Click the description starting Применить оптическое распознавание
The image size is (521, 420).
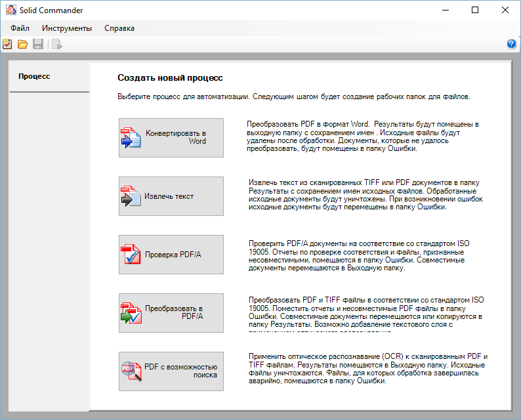368,369
